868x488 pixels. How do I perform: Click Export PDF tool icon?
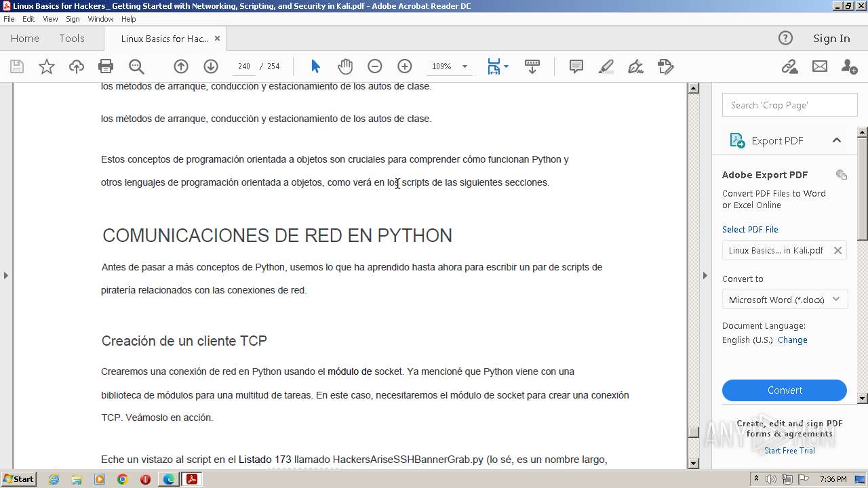click(x=737, y=140)
